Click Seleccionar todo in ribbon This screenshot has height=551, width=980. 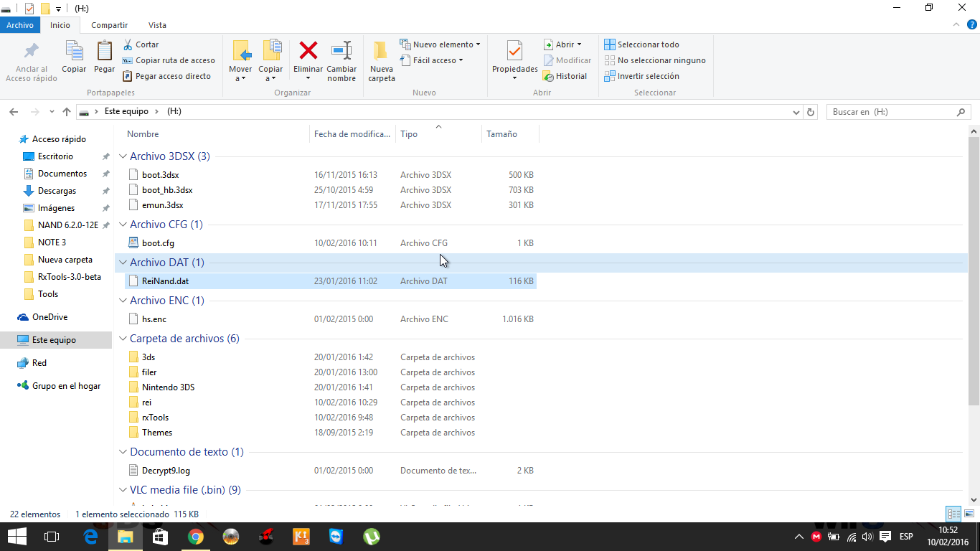(x=641, y=44)
